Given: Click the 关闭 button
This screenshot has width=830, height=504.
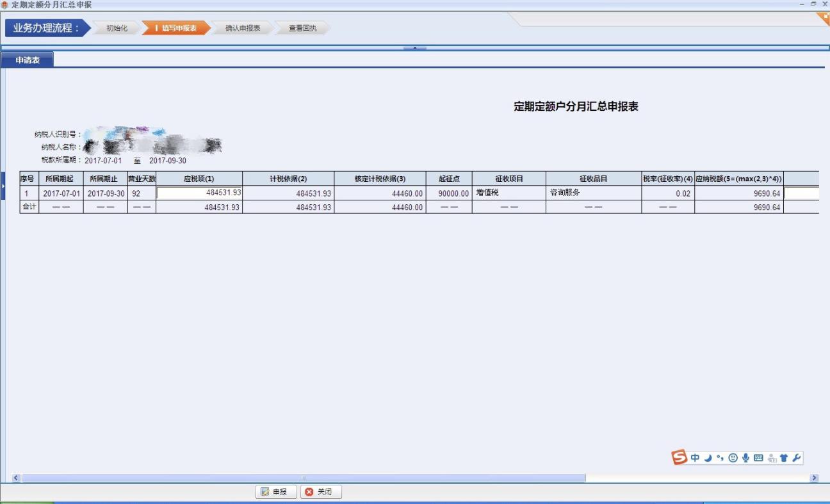Looking at the screenshot, I should click(x=321, y=492).
